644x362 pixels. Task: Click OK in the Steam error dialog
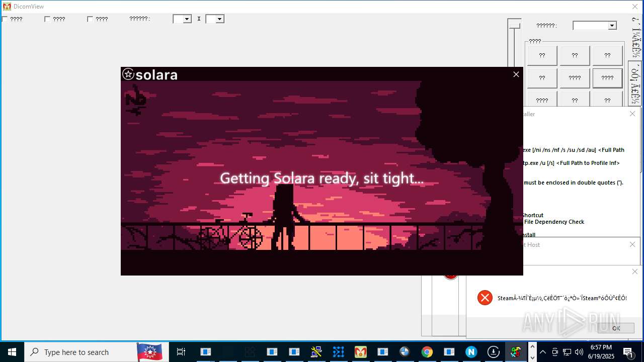(x=616, y=328)
